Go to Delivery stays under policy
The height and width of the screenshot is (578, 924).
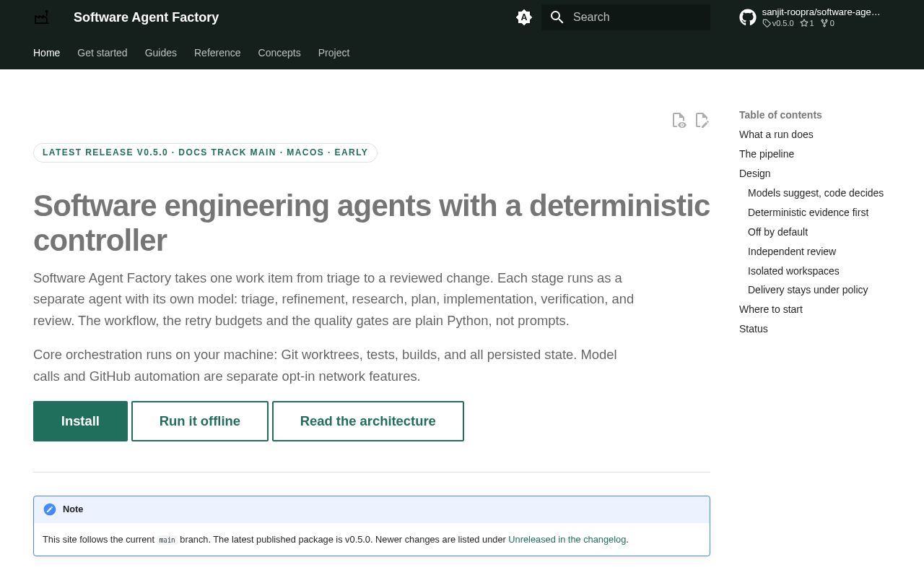(x=808, y=290)
